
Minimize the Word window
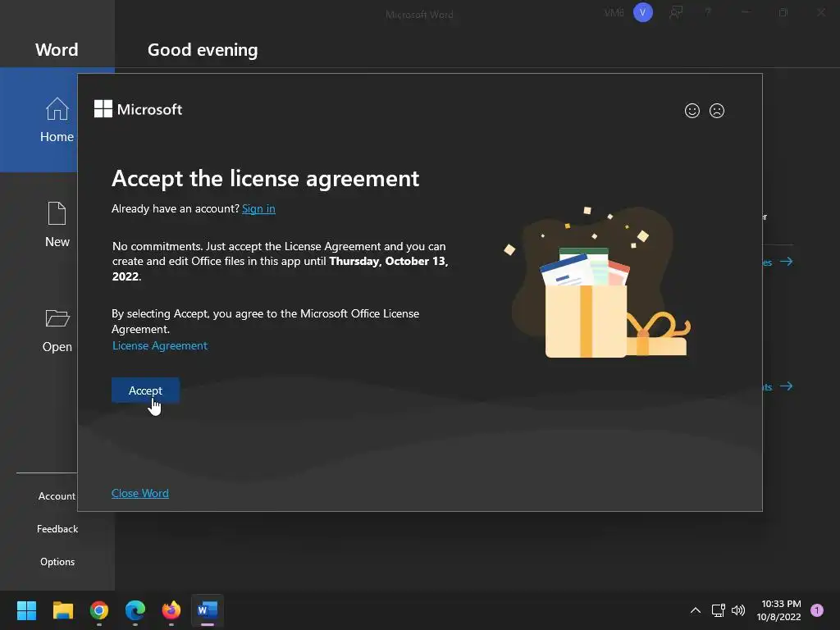[x=746, y=12]
